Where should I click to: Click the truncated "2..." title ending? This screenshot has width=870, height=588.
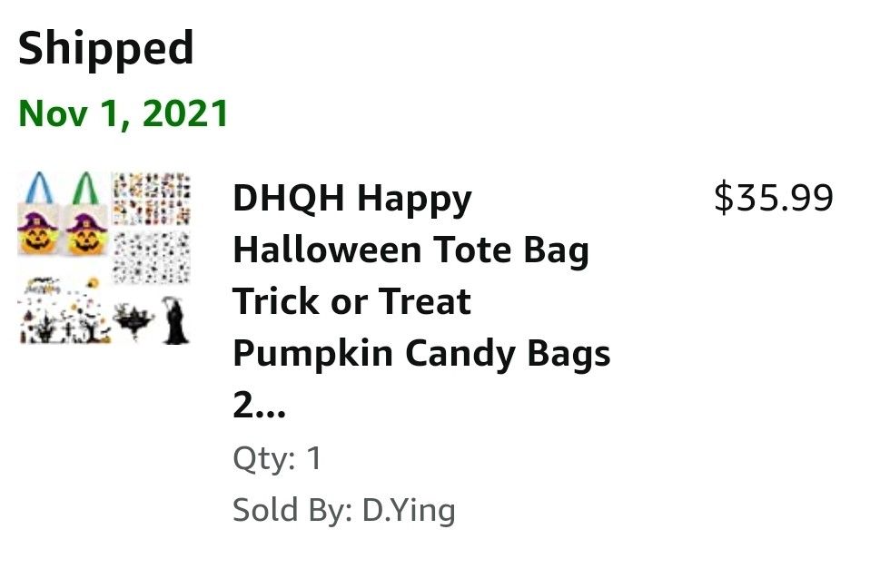click(x=259, y=406)
